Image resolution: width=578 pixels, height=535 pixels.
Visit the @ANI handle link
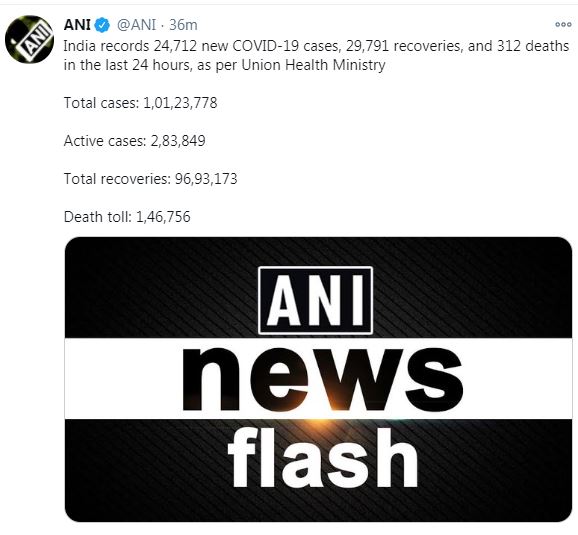point(136,25)
